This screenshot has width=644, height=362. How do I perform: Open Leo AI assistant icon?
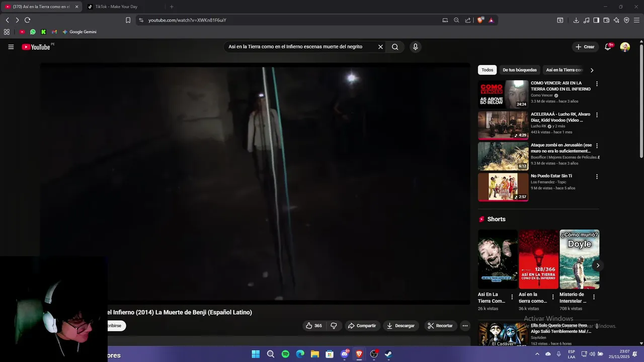(x=616, y=20)
